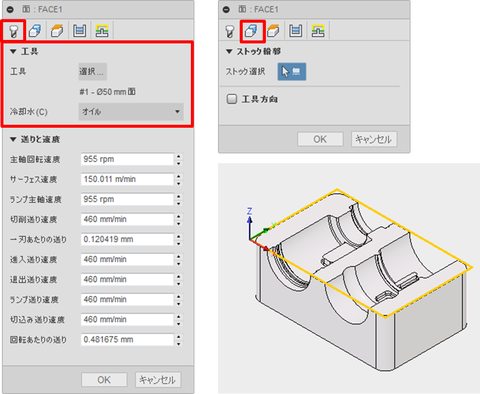Open the 冷却水(C) coolant dropdown
480x394 pixels.
[x=131, y=112]
